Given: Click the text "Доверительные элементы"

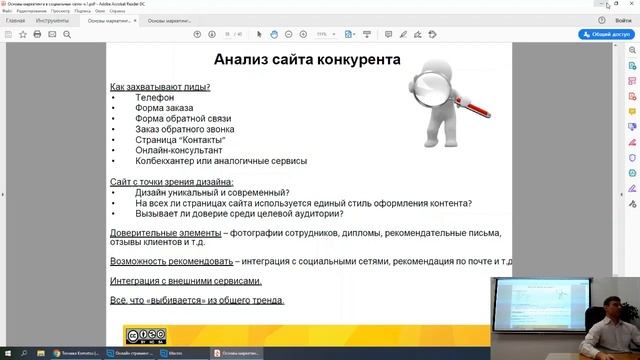Looking at the screenshot, I should (x=166, y=233).
